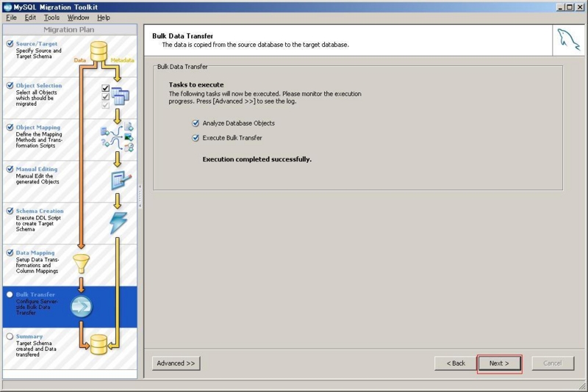588x392 pixels.
Task: Click the Cancel button
Action: point(553,363)
